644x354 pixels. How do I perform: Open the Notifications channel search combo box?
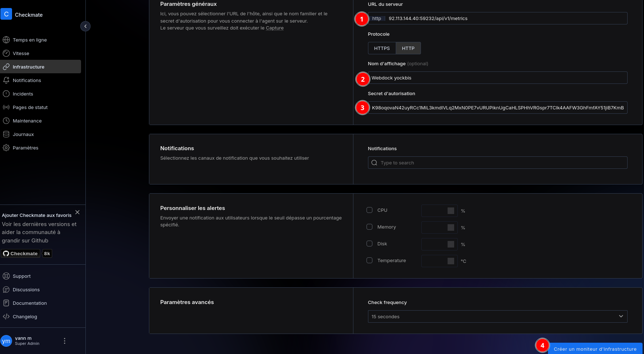497,163
